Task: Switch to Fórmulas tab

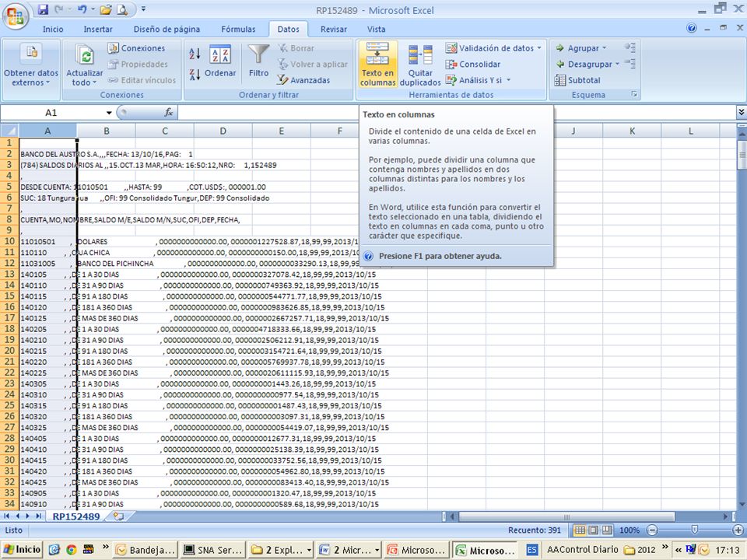Action: point(238,29)
